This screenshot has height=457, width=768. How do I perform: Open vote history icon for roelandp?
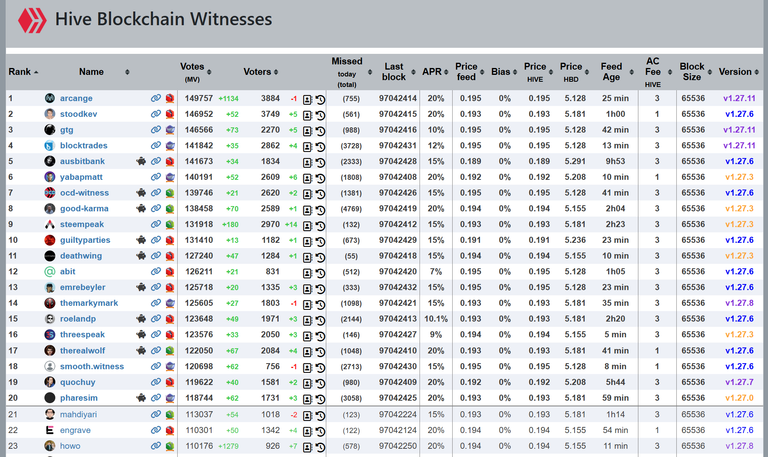click(x=320, y=320)
